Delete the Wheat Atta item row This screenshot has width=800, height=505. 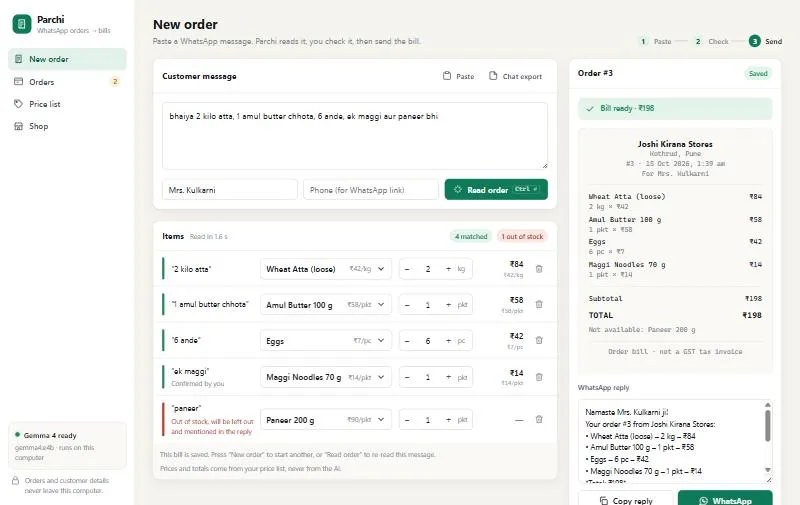click(539, 269)
